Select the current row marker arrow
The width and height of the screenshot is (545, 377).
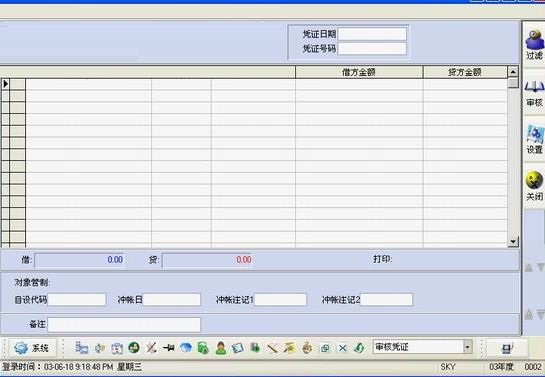6,84
